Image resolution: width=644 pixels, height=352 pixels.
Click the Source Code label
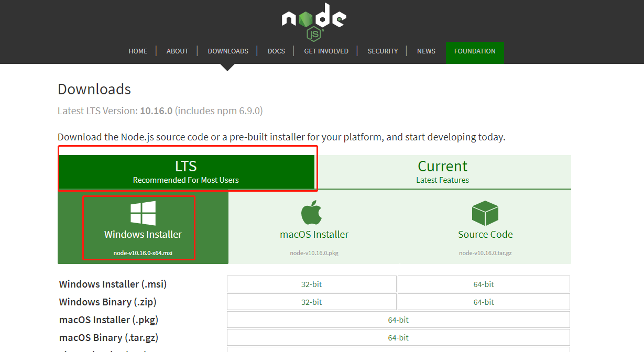tap(485, 234)
